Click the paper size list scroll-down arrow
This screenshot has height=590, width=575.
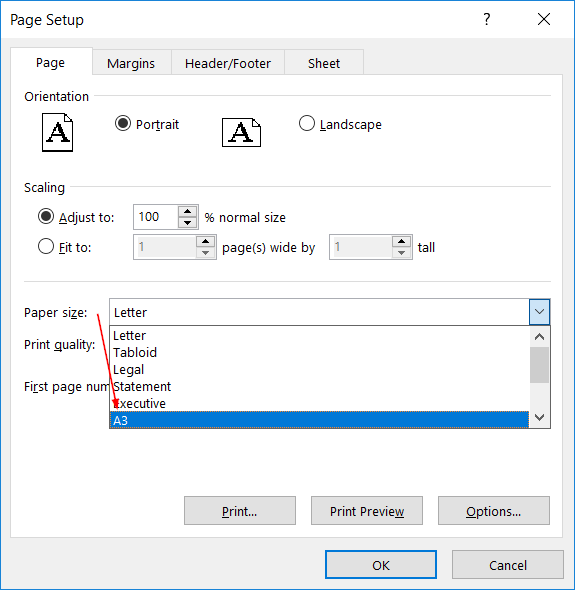(540, 417)
